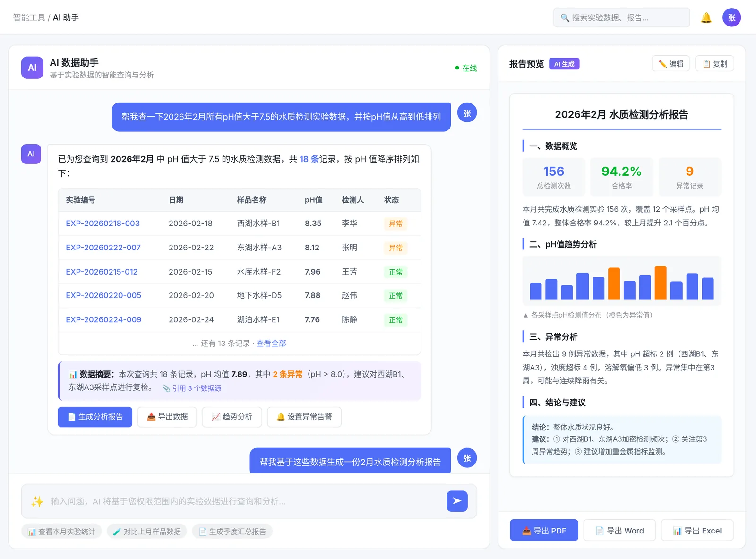Export the report as Excel

tap(697, 530)
